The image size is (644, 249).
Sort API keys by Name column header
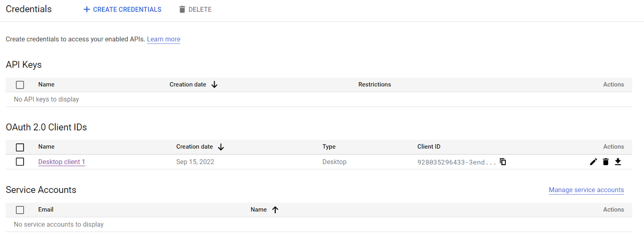click(x=46, y=84)
